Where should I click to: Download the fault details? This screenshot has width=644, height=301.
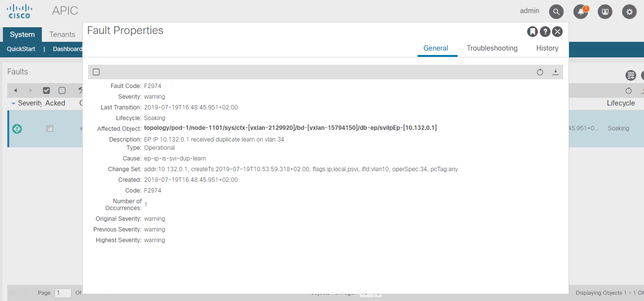[x=555, y=72]
